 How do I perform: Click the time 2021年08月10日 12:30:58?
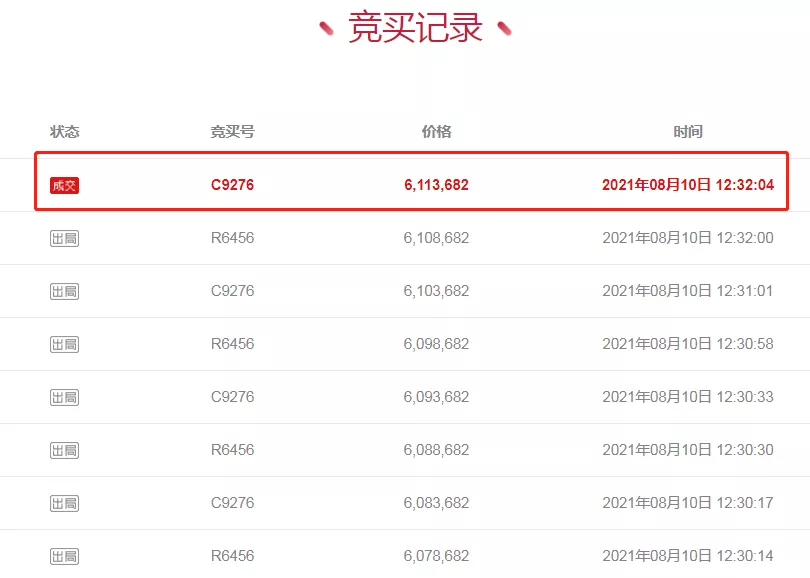pos(688,344)
